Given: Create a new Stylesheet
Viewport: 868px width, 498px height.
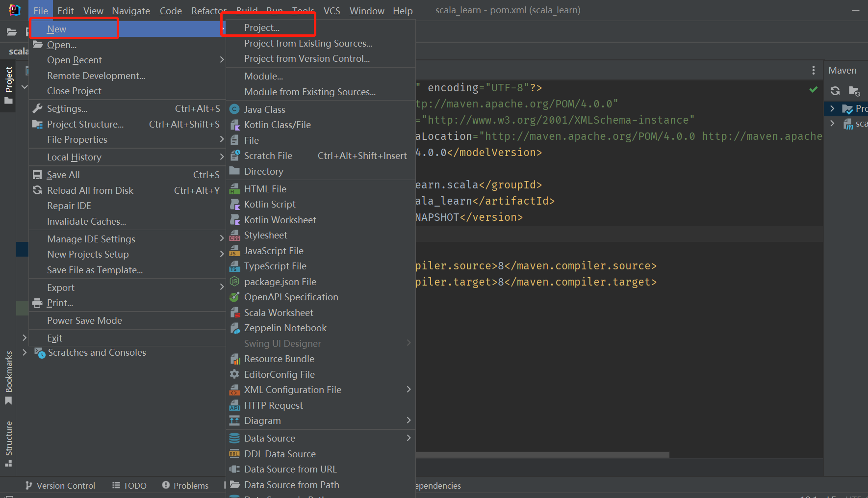Looking at the screenshot, I should coord(321,235).
